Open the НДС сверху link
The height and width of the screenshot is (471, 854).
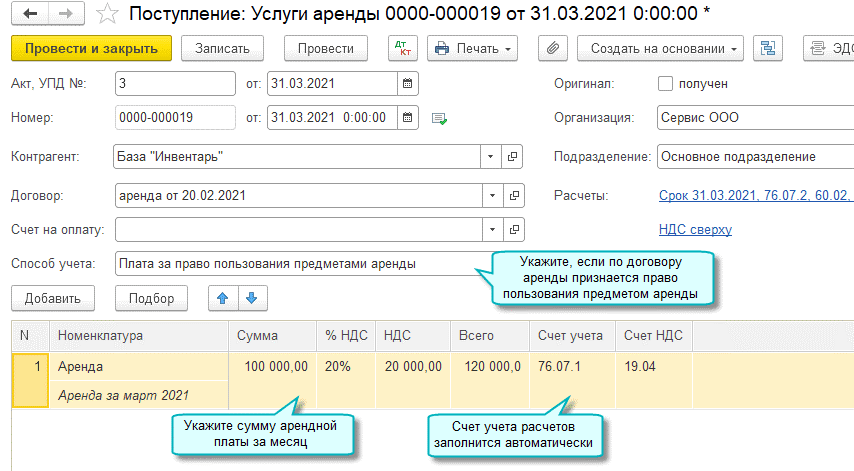(x=694, y=229)
